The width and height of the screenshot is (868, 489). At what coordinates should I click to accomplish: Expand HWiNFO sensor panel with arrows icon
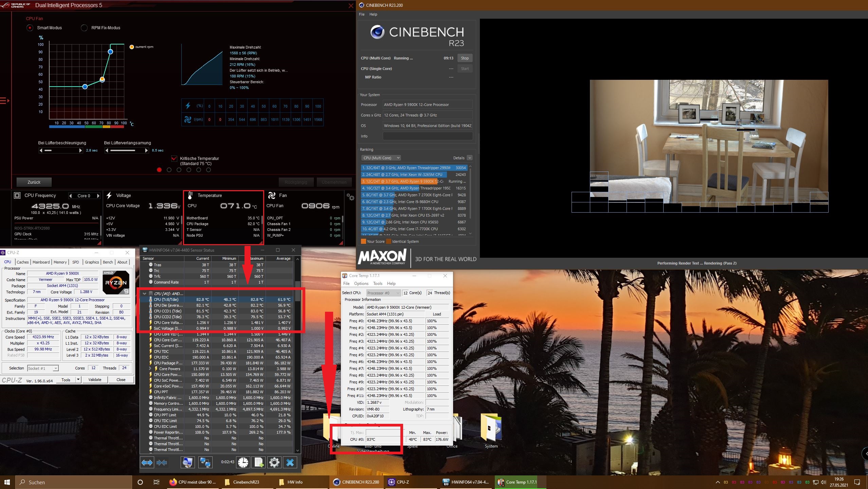(x=147, y=462)
